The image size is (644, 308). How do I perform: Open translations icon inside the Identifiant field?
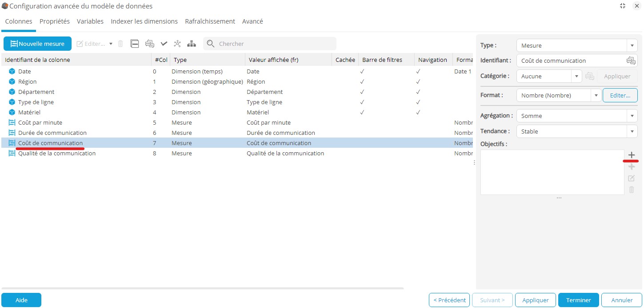coord(631,61)
